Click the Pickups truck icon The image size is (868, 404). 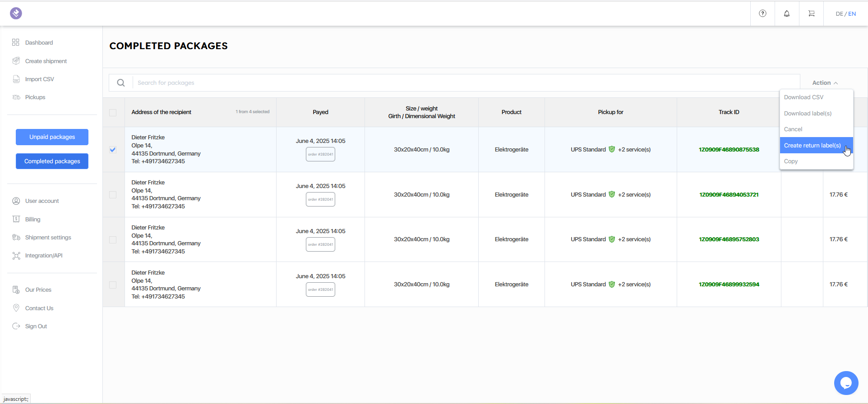[x=16, y=97]
